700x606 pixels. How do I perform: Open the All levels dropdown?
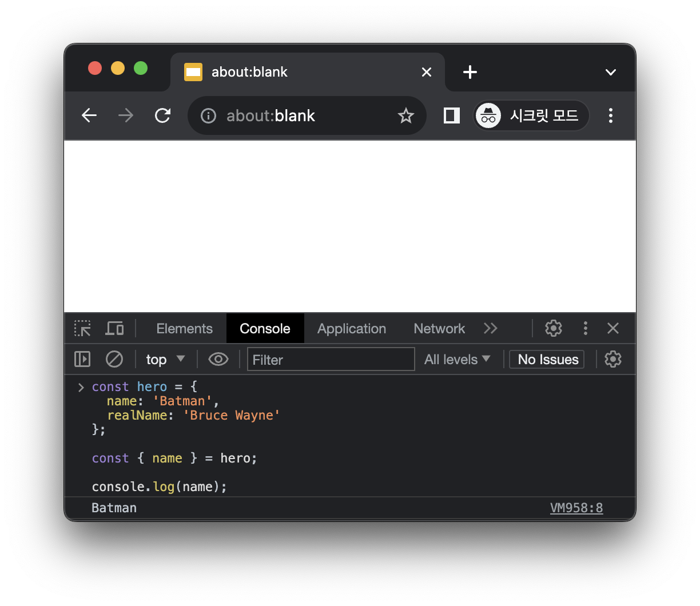coord(458,359)
